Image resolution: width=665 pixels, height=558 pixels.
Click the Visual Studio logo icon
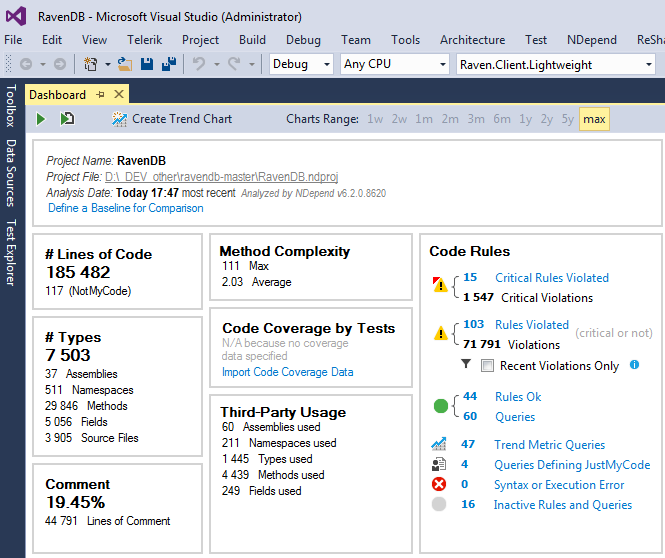pyautogui.click(x=16, y=17)
